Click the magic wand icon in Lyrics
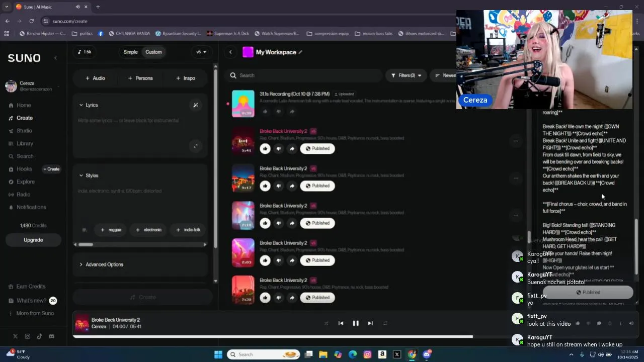 [x=196, y=105]
